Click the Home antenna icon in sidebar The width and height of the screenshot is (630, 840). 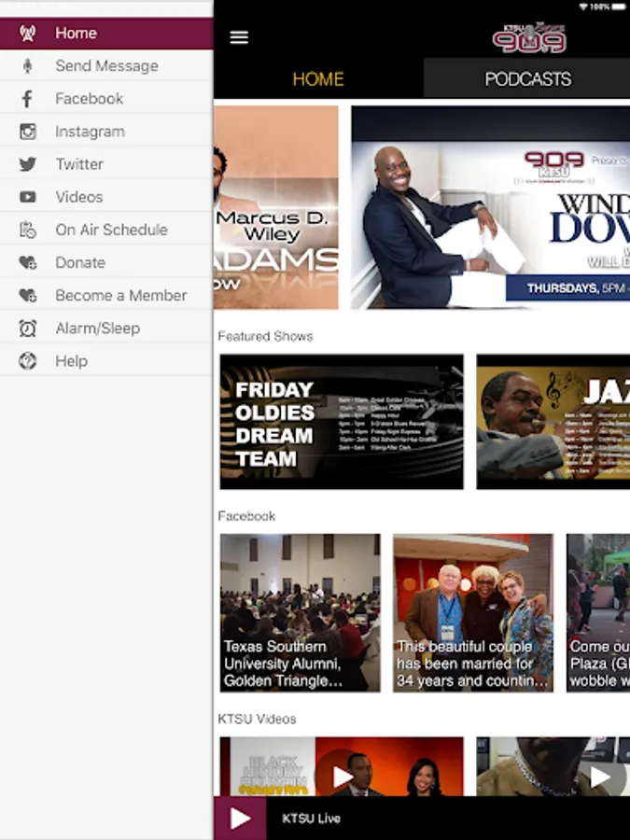pos(28,34)
